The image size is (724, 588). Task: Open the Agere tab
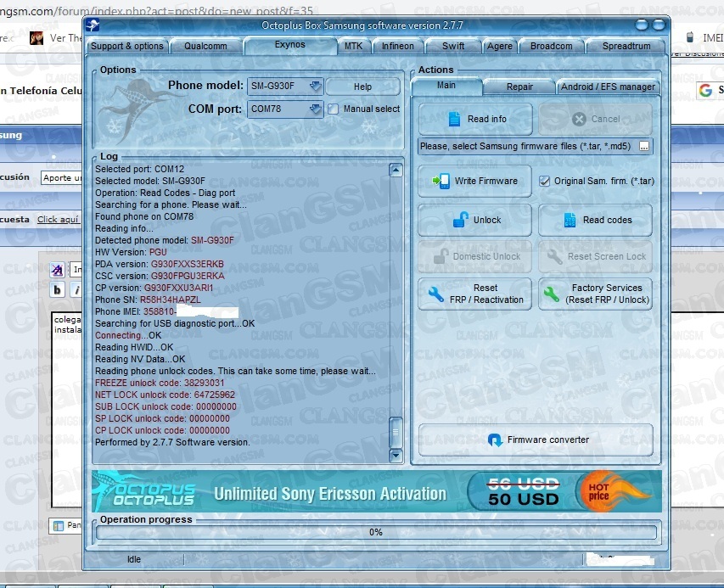tap(500, 46)
